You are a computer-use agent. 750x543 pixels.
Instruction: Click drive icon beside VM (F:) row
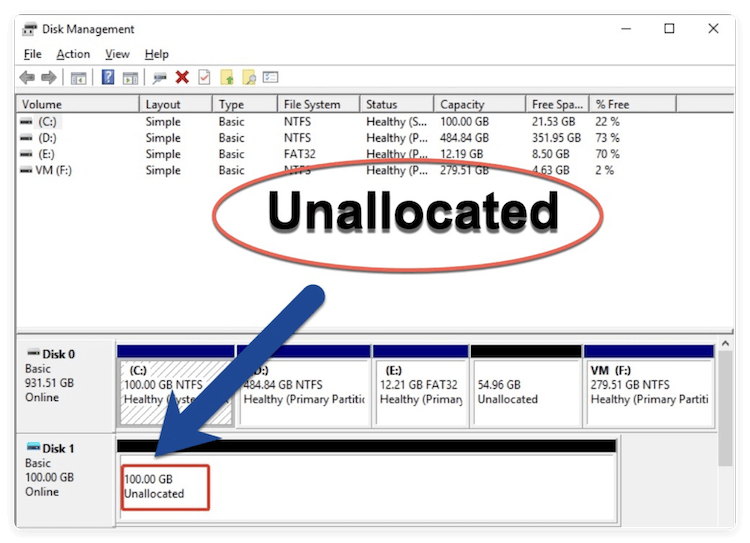click(26, 171)
